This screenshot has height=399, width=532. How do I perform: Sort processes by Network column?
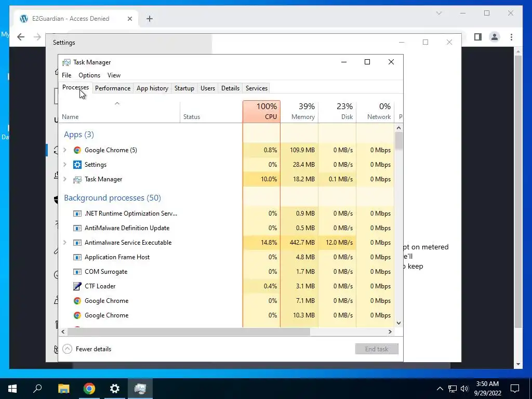point(375,111)
